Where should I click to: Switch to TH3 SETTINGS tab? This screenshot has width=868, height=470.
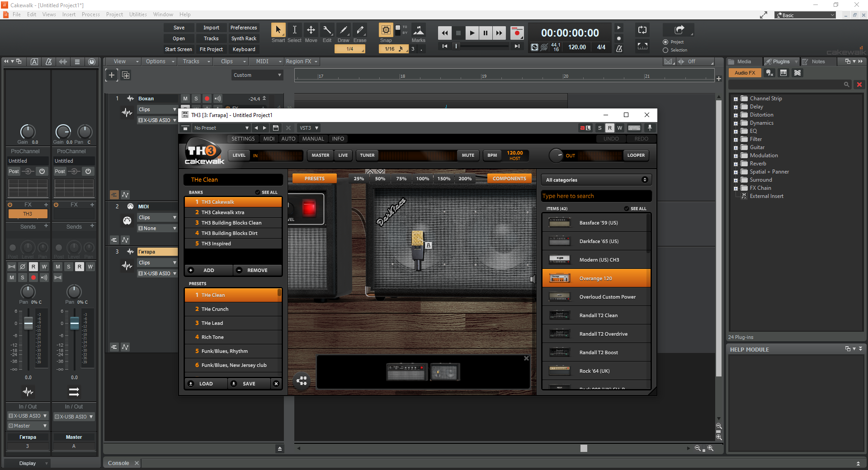243,139
